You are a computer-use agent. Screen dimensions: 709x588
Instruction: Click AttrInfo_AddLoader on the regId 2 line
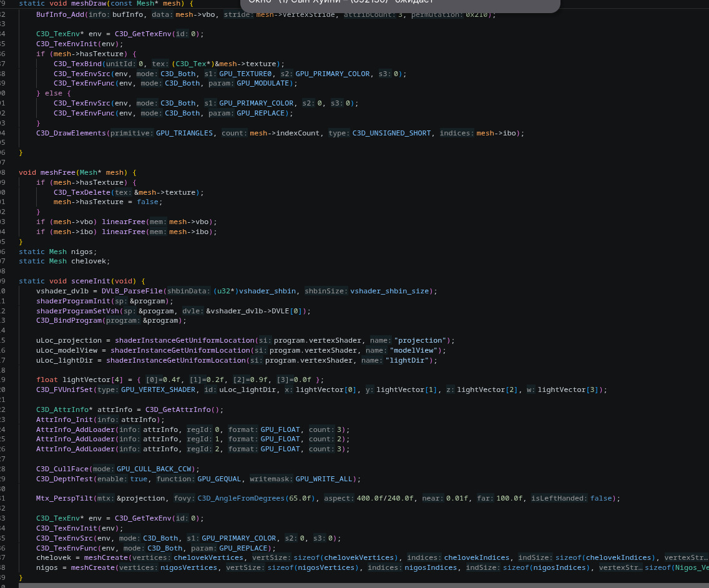(76, 449)
